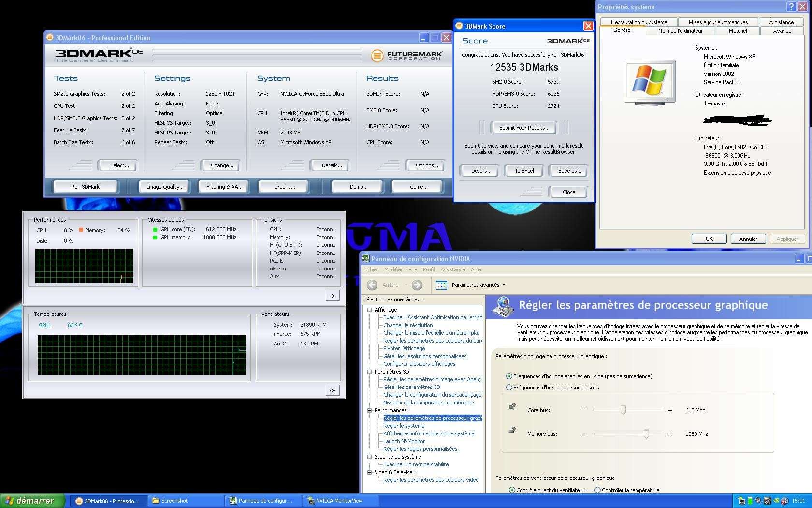The image size is (812, 508).
Task: Select factory clock frequencies radio option
Action: [509, 376]
